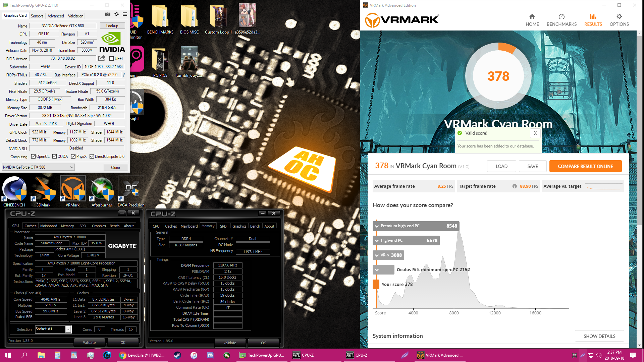Open PC PICS desktop folder

(x=160, y=62)
